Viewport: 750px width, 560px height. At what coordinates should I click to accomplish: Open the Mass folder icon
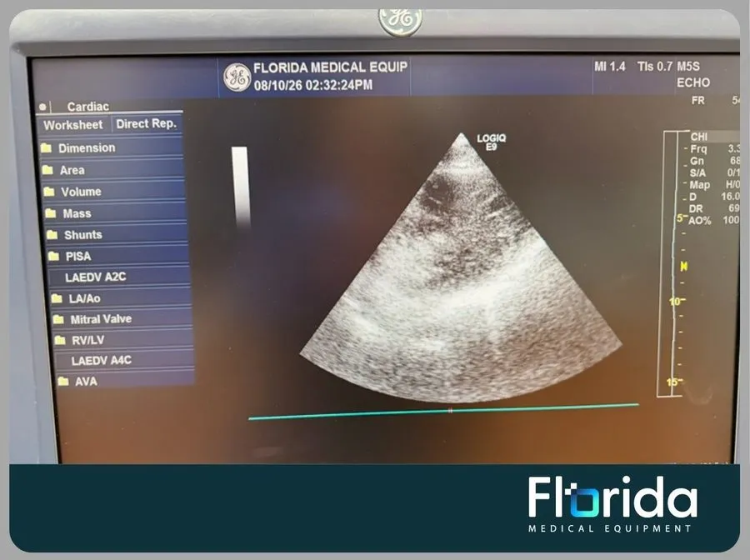50,213
